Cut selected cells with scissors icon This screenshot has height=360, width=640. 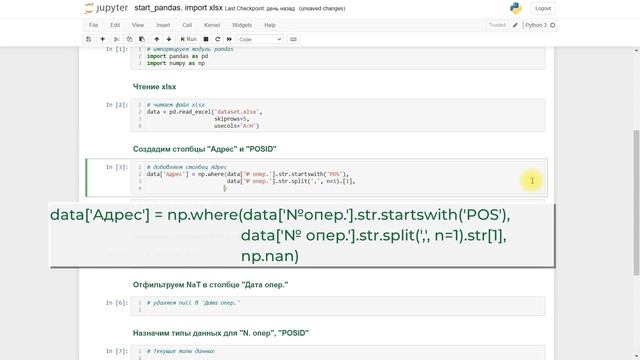(117, 39)
